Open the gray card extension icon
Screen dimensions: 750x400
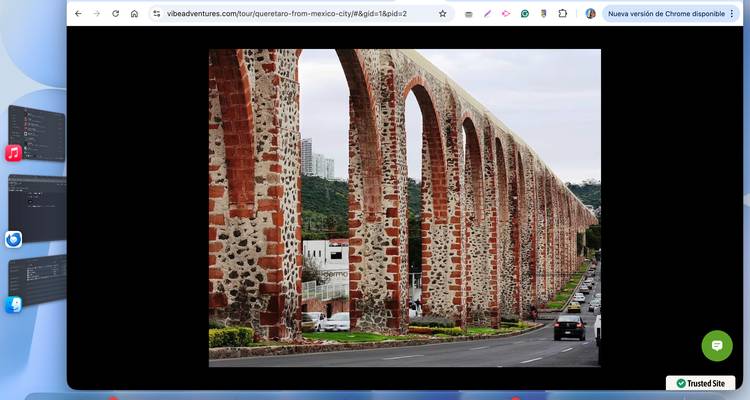point(469,14)
